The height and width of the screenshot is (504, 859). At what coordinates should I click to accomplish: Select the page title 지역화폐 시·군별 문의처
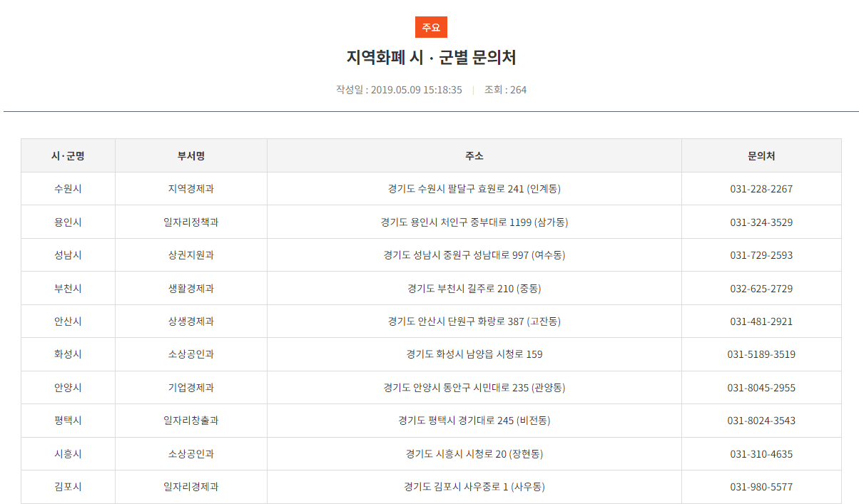point(429,59)
